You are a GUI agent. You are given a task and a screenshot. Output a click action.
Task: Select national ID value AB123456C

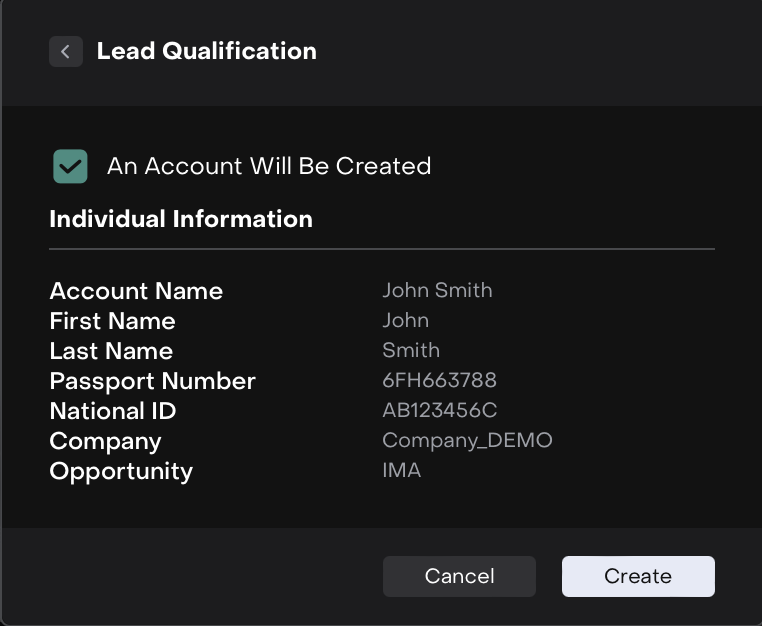(439, 411)
